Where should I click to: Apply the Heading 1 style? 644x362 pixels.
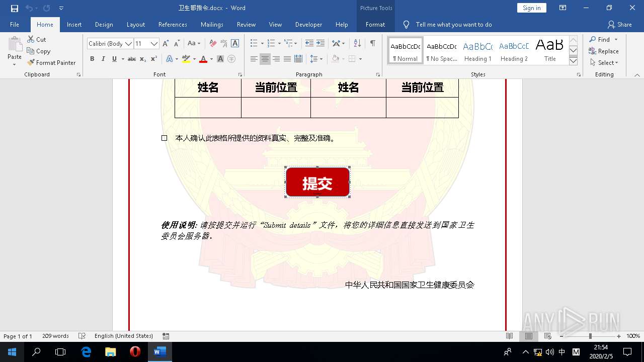(x=477, y=51)
